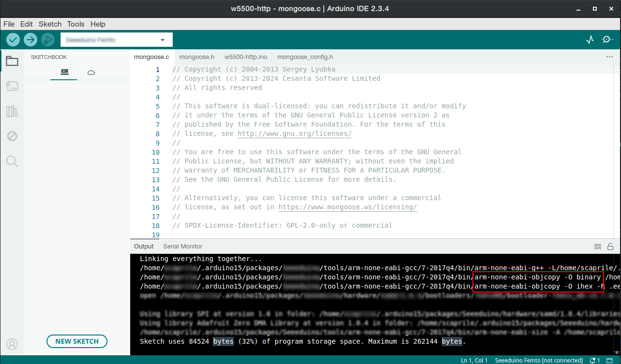This screenshot has height=364, width=621.
Task: Click the SKETCHBOOK panel heading
Action: coord(49,57)
